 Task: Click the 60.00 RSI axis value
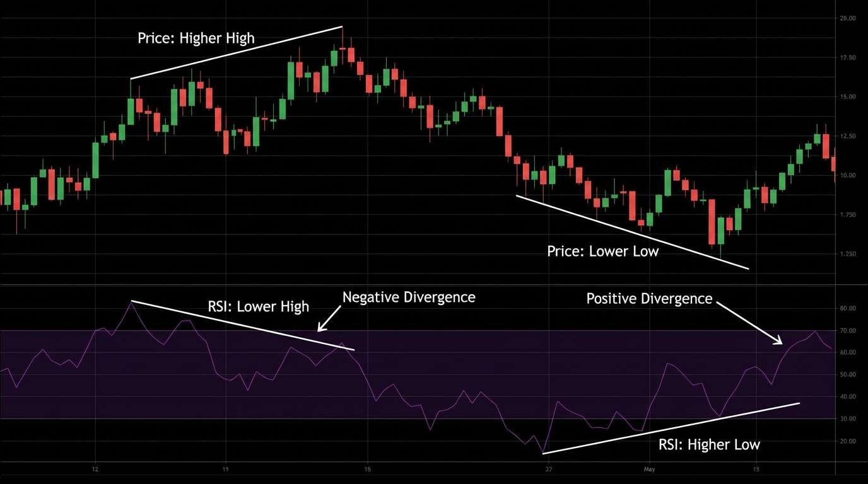pos(847,352)
